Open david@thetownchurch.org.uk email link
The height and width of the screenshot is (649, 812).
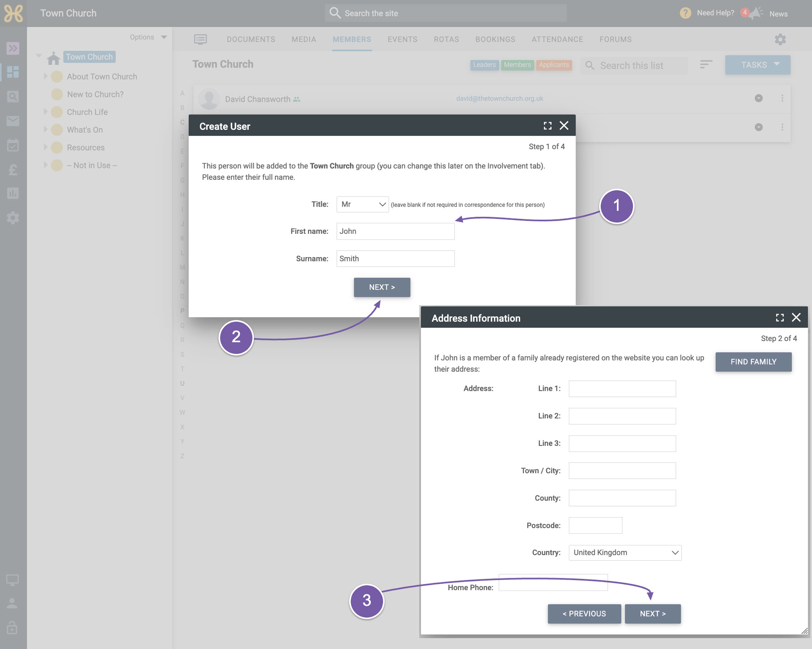coord(499,99)
